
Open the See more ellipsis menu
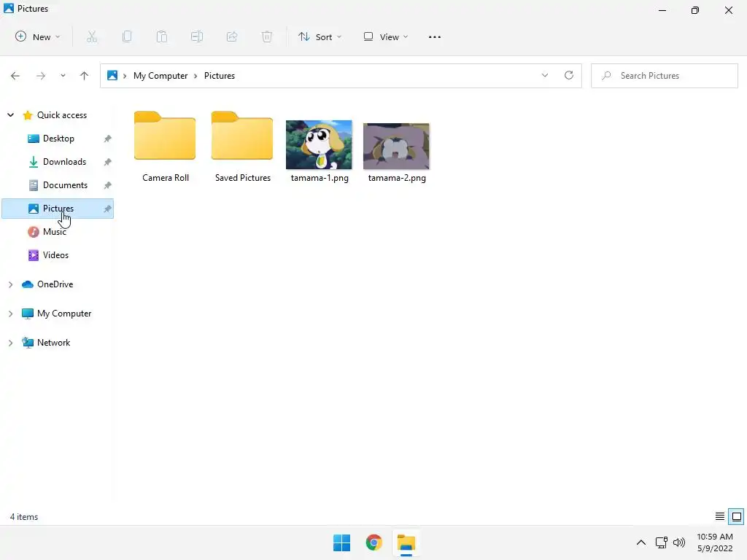tap(435, 36)
